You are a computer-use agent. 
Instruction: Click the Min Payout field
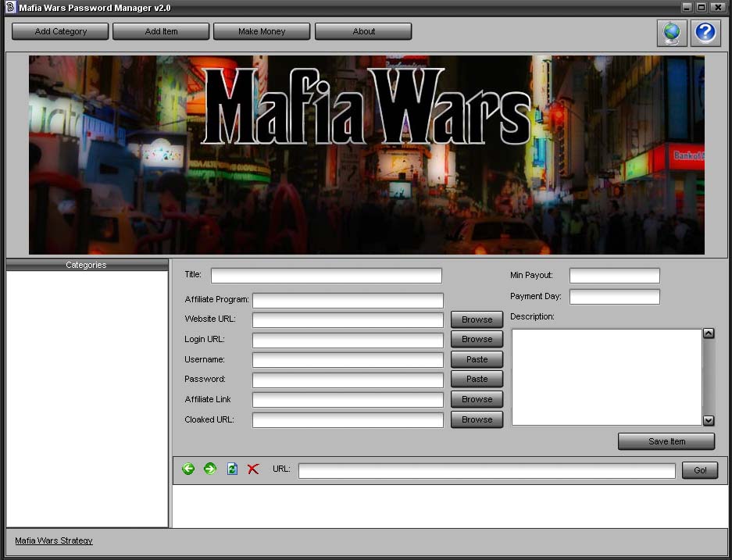pyautogui.click(x=614, y=276)
